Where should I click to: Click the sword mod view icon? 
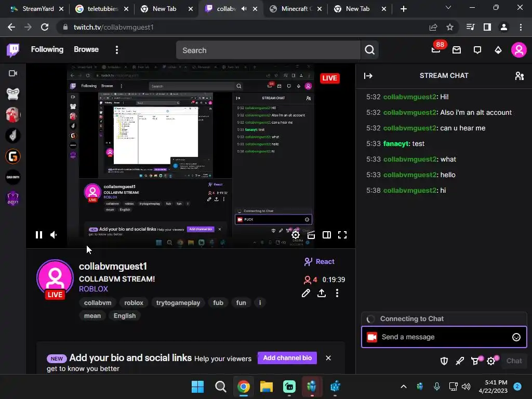click(459, 361)
